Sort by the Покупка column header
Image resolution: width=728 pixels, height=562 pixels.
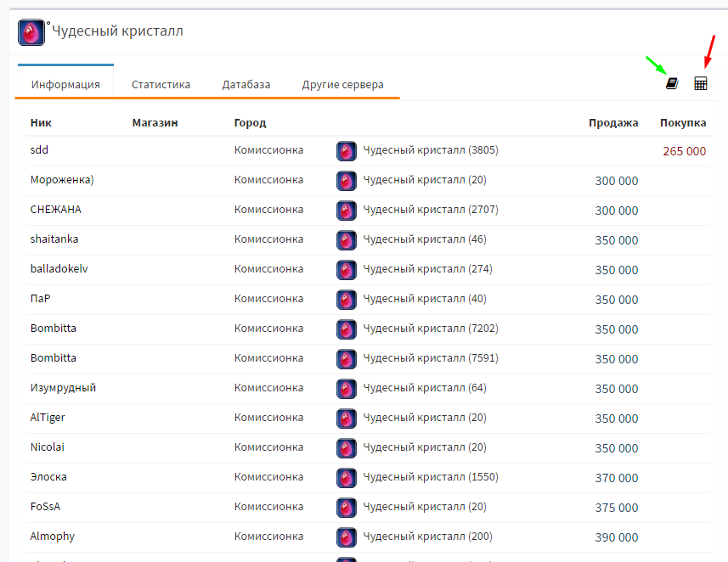tap(683, 123)
